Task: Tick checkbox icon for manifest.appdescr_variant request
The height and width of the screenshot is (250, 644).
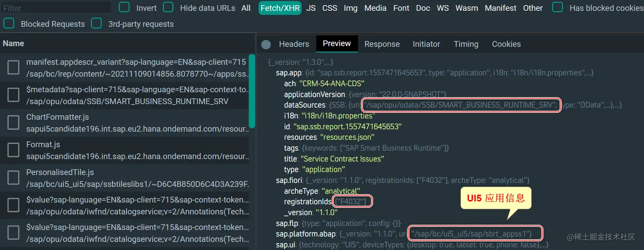Action: tap(14, 67)
